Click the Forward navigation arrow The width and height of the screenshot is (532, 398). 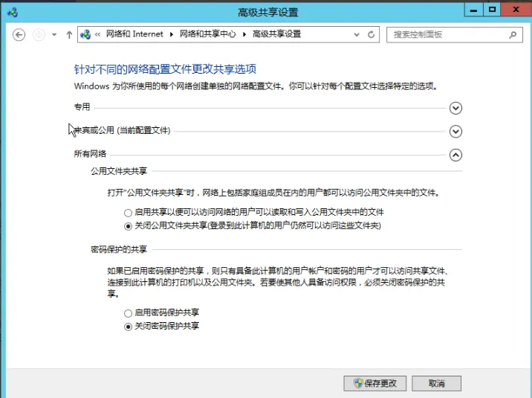(x=39, y=35)
